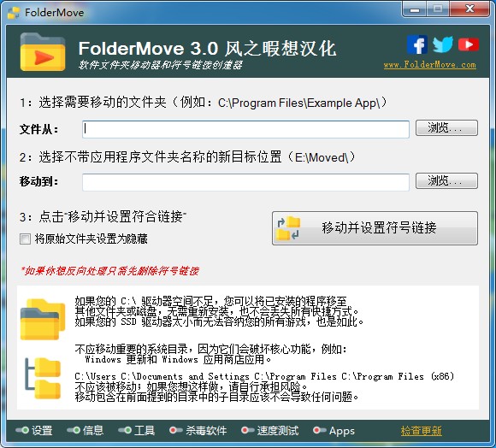Click the step 1 instruction text
496x448 pixels.
click(x=203, y=103)
